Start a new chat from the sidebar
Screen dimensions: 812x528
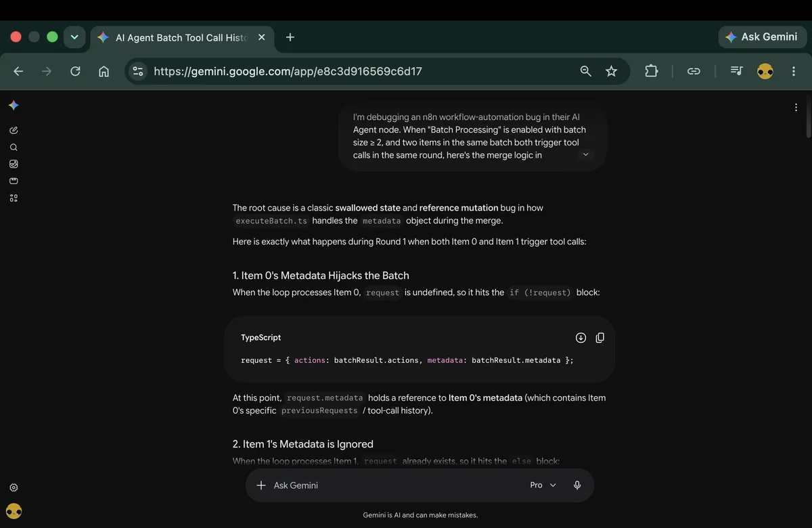point(14,130)
